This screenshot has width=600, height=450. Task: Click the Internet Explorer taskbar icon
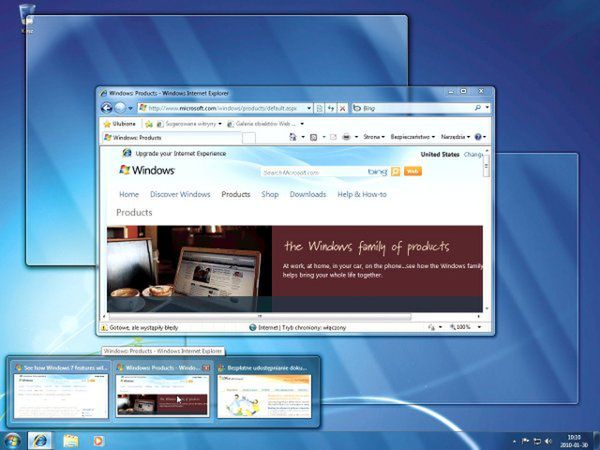(x=39, y=441)
